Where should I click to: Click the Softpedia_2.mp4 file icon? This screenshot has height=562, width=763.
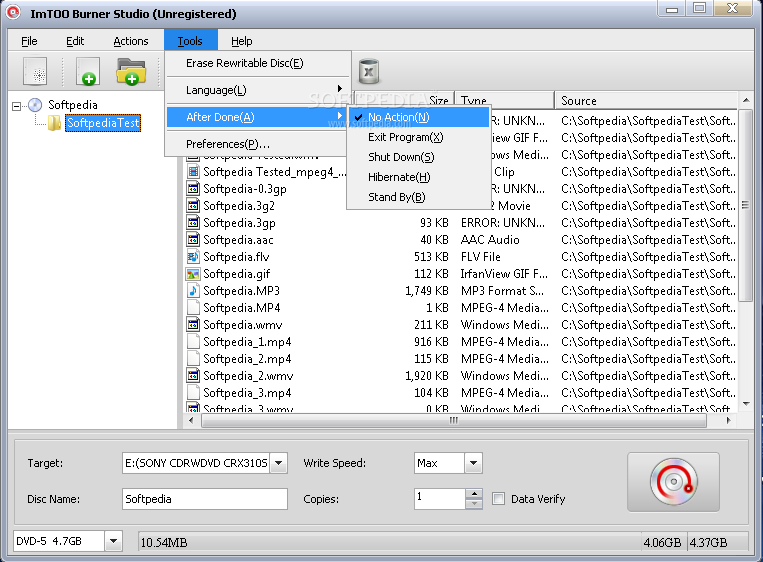[x=193, y=359]
